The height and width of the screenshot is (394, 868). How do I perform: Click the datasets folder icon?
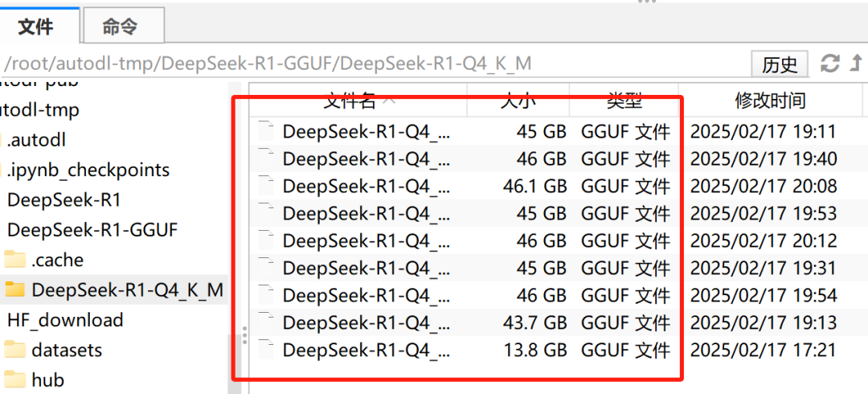[x=15, y=351]
